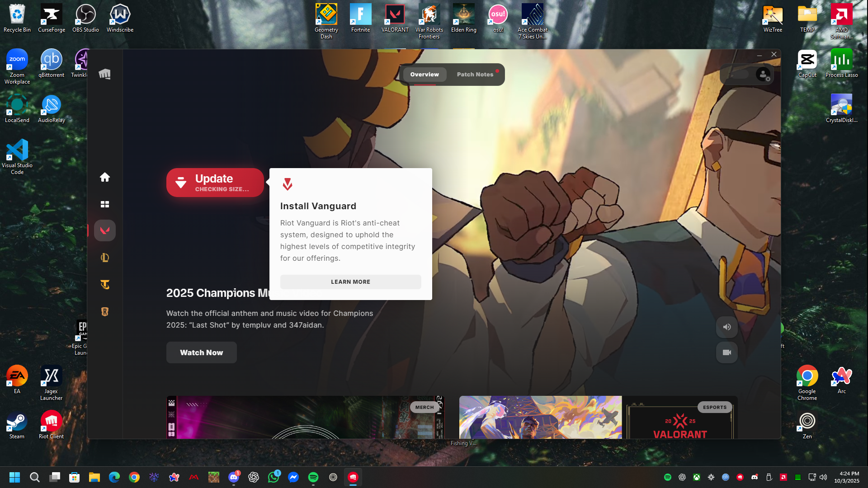Click the Watch Now button
Viewport: 868px width, 488px height.
click(202, 352)
